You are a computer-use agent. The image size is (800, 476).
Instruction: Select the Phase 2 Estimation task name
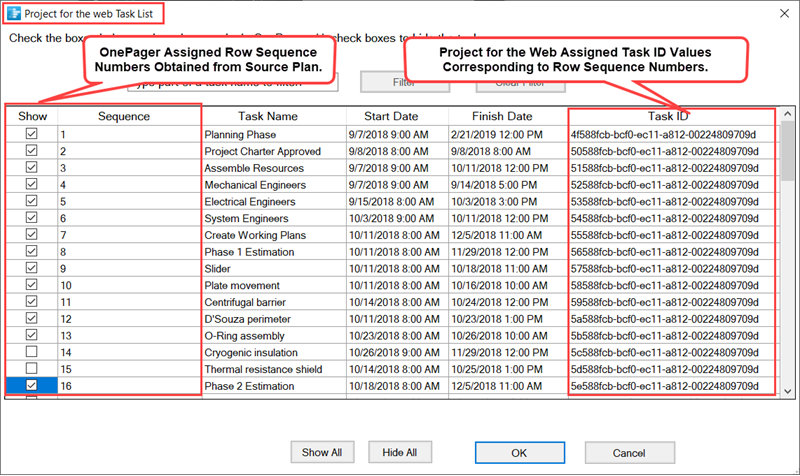249,386
